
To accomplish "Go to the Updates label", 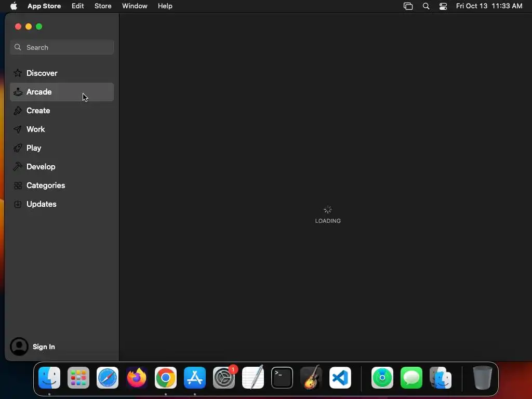I will click(x=42, y=204).
